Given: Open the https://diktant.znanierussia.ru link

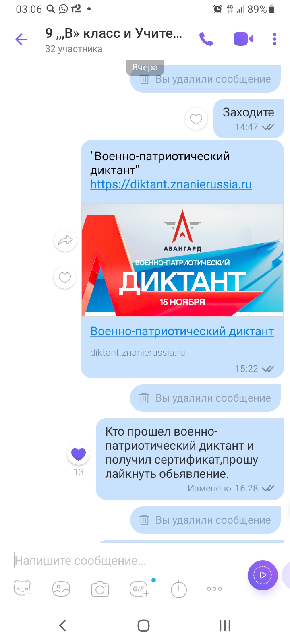Looking at the screenshot, I should coord(171,184).
